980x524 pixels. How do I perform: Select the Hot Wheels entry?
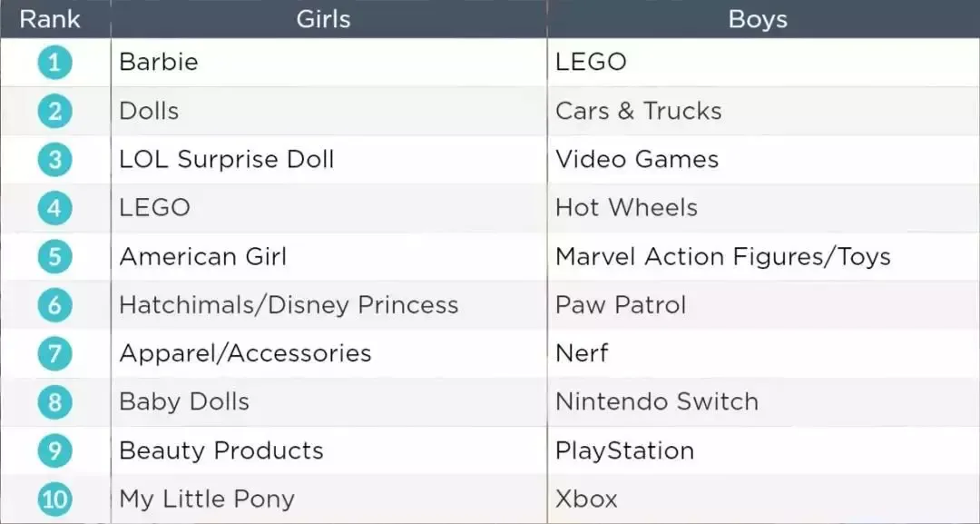tap(626, 208)
